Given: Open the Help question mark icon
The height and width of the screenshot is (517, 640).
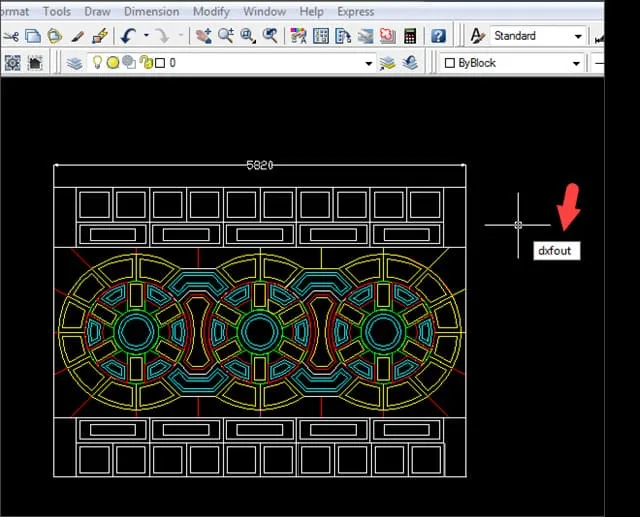Looking at the screenshot, I should (438, 36).
